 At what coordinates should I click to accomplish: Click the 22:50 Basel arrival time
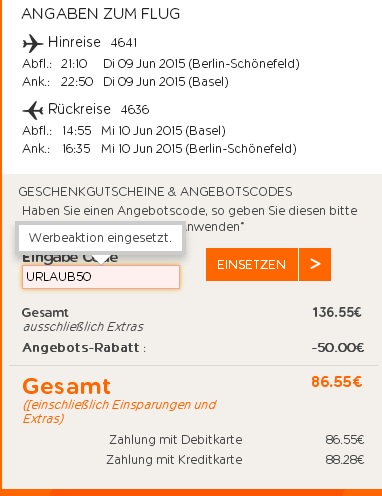pos(77,82)
